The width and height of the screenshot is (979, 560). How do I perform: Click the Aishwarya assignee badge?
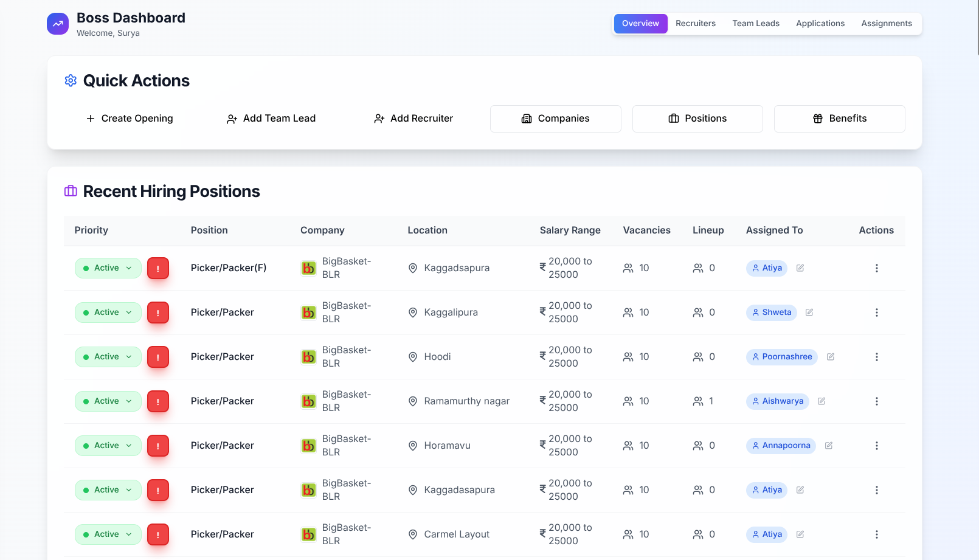pos(777,401)
